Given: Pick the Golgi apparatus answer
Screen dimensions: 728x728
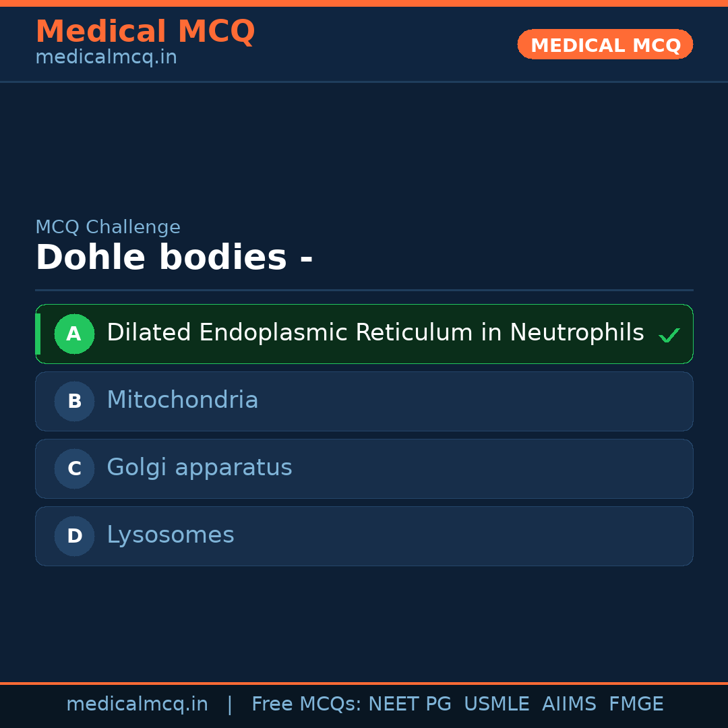Looking at the screenshot, I should click(x=200, y=468).
